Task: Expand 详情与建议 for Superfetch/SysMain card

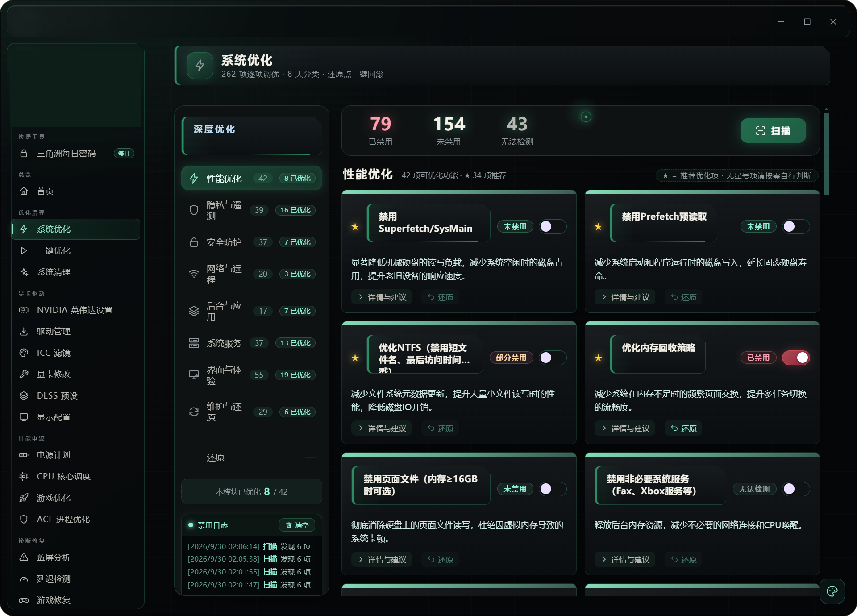Action: click(x=382, y=297)
